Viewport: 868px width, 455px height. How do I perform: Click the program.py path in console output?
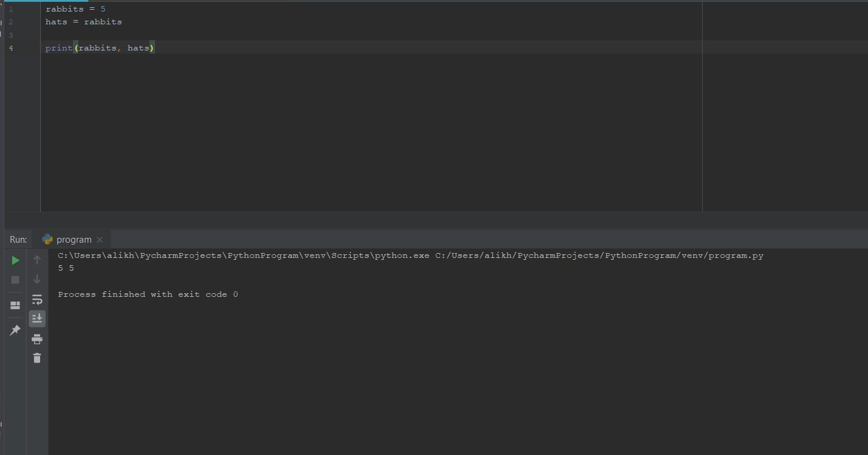point(599,255)
